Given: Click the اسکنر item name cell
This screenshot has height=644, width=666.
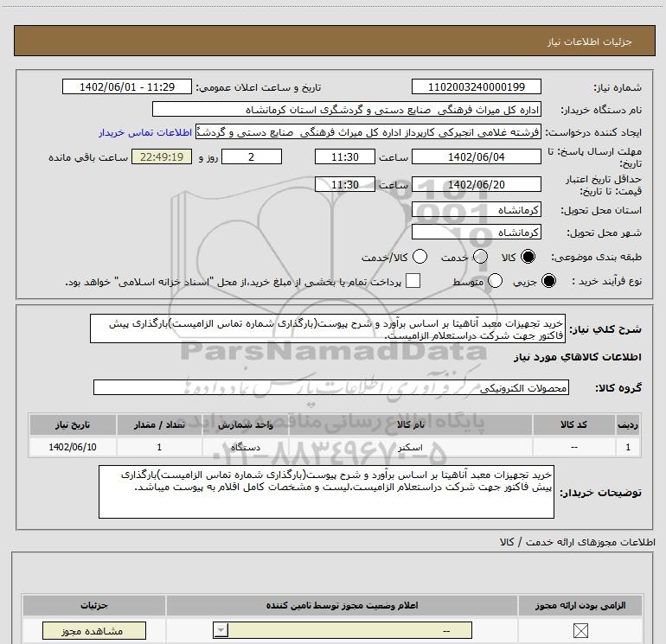Looking at the screenshot, I should click(x=410, y=447).
